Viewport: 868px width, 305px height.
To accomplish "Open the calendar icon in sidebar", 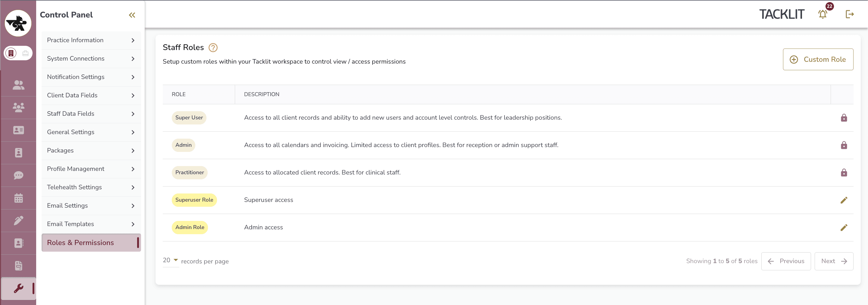I will tap(18, 198).
